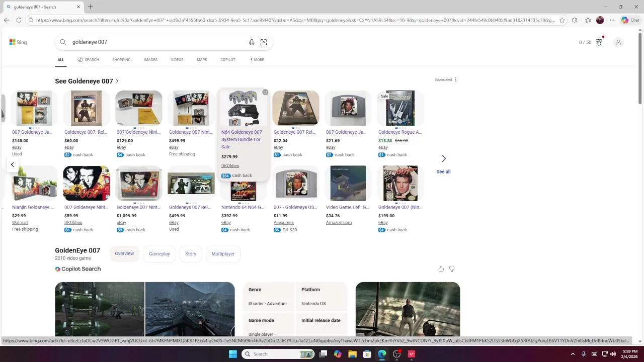The height and width of the screenshot is (362, 644).
Task: Show hidden system tray icons chevron
Action: coord(573,354)
